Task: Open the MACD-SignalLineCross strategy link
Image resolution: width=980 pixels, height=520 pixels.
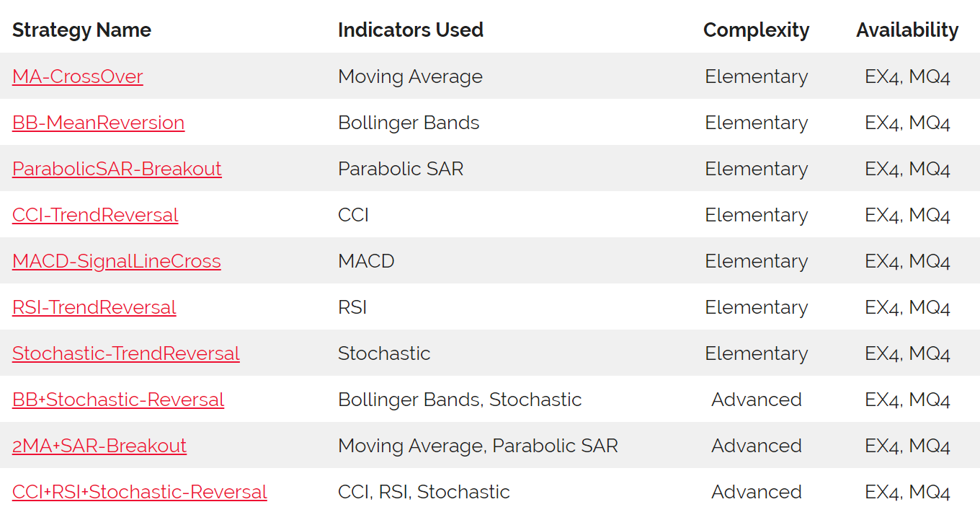Action: tap(117, 261)
